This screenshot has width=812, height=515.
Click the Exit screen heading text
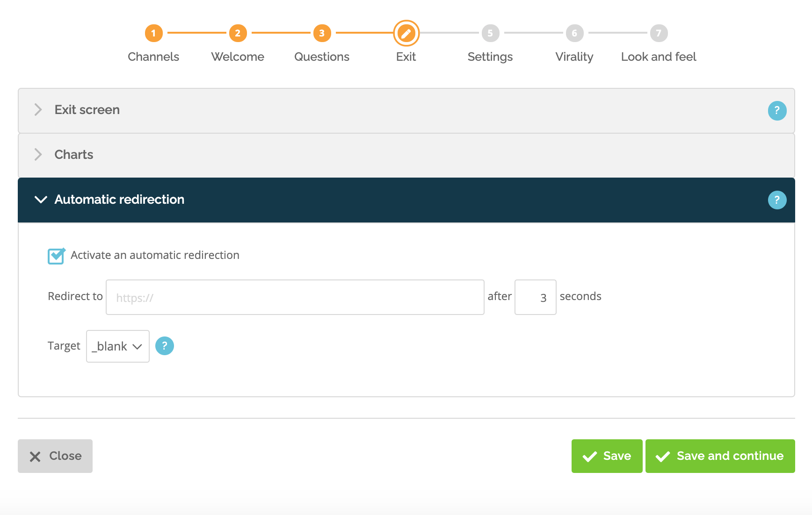[x=87, y=110]
